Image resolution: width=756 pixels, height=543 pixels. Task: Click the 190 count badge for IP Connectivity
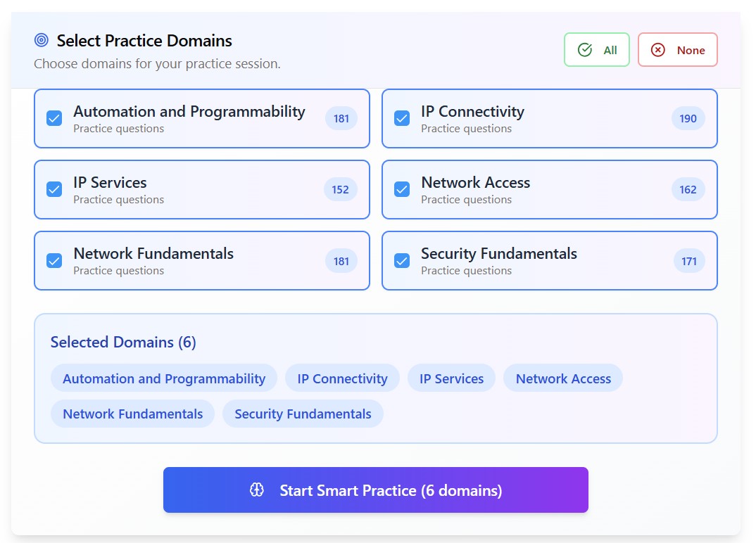point(688,119)
